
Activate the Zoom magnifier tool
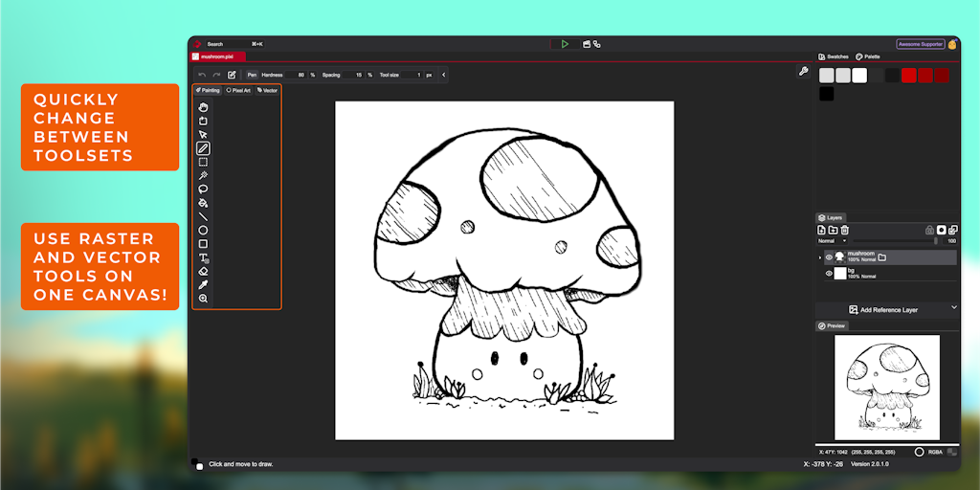tap(203, 299)
